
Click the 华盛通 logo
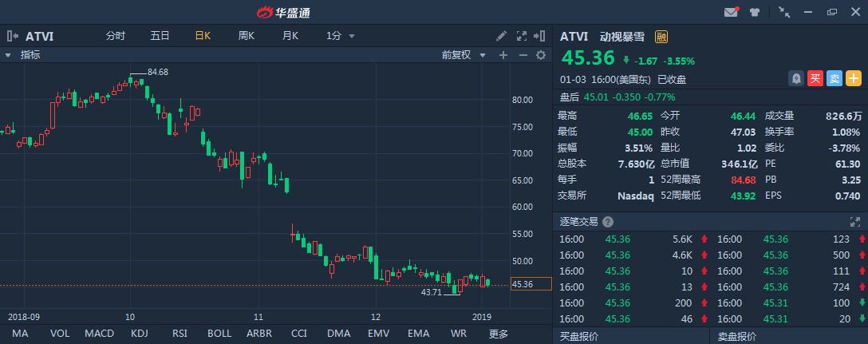(283, 12)
